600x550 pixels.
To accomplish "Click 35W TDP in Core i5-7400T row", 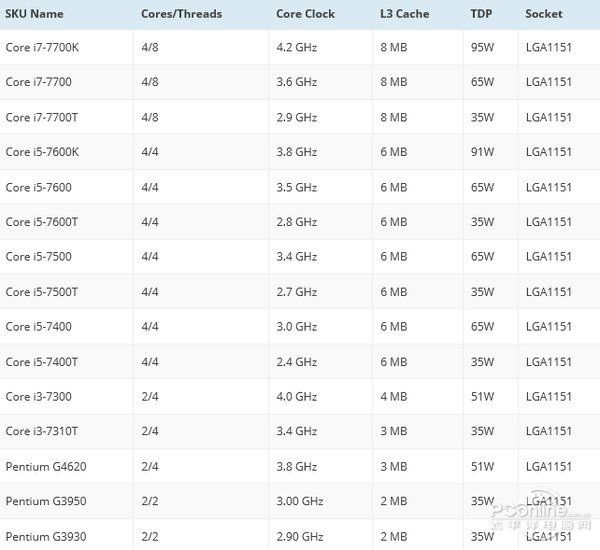I will point(483,362).
